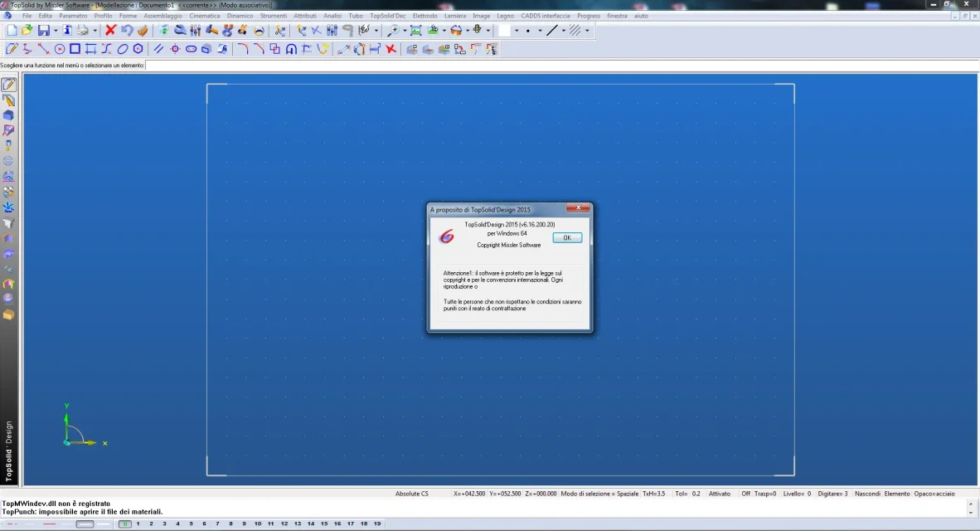Select the Ellipse drawing tool
Viewport: 980px width, 531px height.
point(124,48)
